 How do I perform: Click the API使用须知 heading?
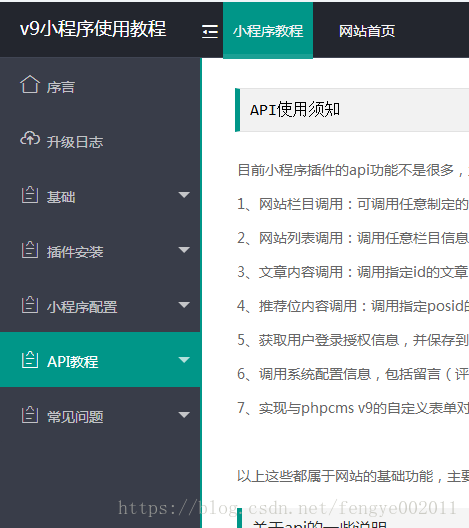(295, 109)
